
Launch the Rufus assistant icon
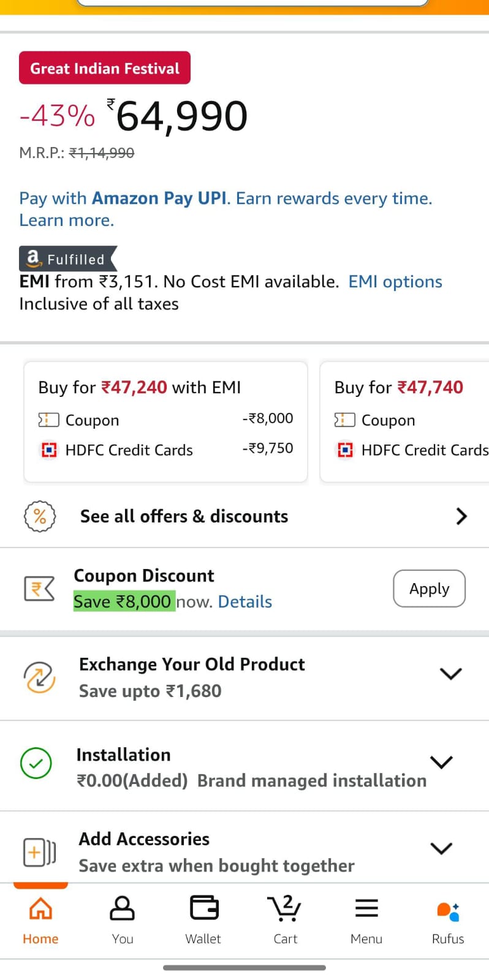(448, 911)
